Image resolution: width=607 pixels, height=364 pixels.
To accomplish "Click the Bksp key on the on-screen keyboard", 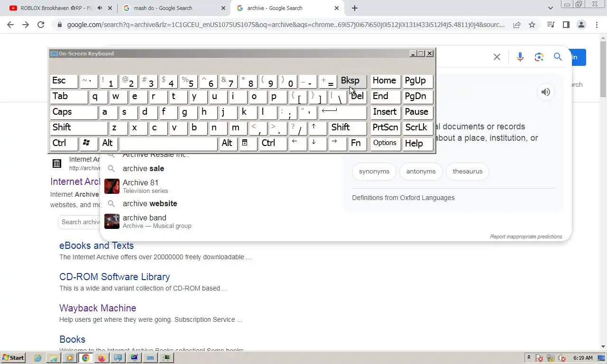I will pyautogui.click(x=352, y=81).
